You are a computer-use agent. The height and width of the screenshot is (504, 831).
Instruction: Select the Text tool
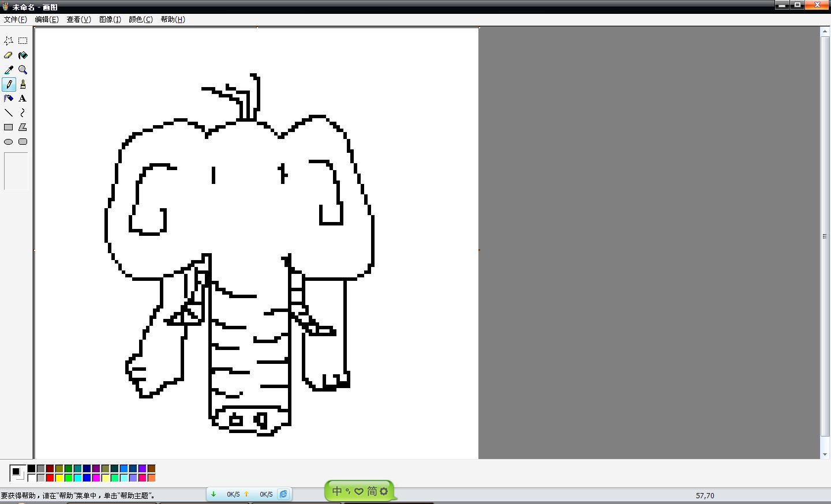pos(23,99)
